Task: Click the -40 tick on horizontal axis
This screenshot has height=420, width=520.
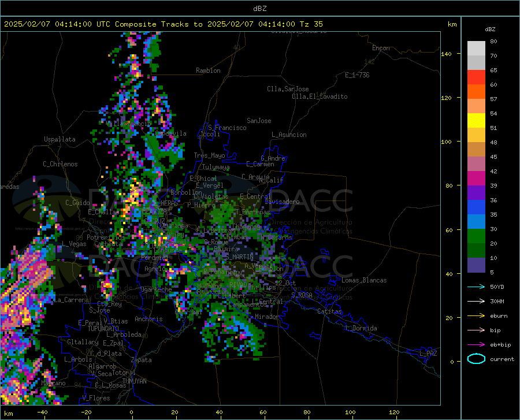Action: pyautogui.click(x=42, y=412)
